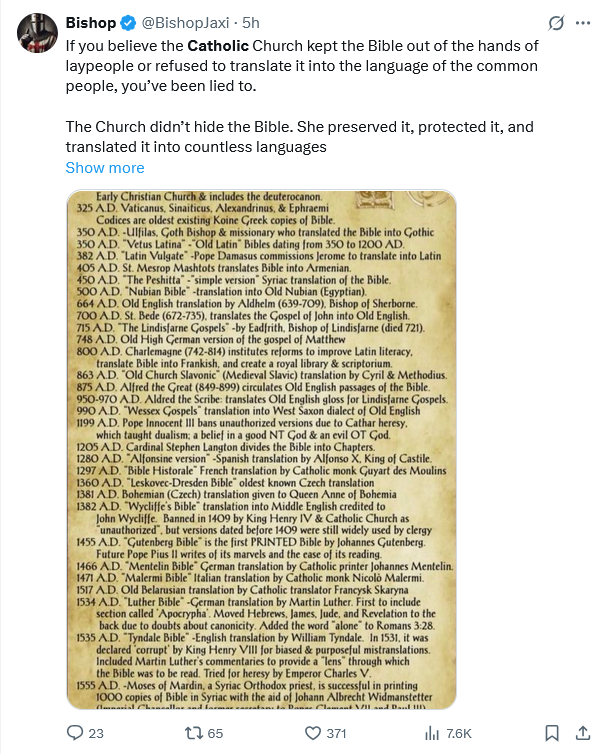Viewport: 608px width, 754px height.
Task: Open Bishop's profile picture avatar
Action: pyautogui.click(x=36, y=32)
